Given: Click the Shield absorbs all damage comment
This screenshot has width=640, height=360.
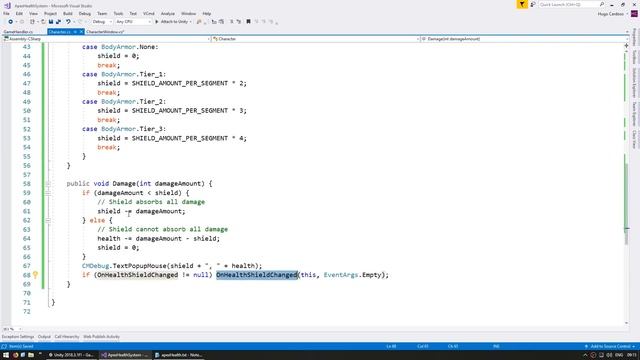Looking at the screenshot, I should 151,202.
